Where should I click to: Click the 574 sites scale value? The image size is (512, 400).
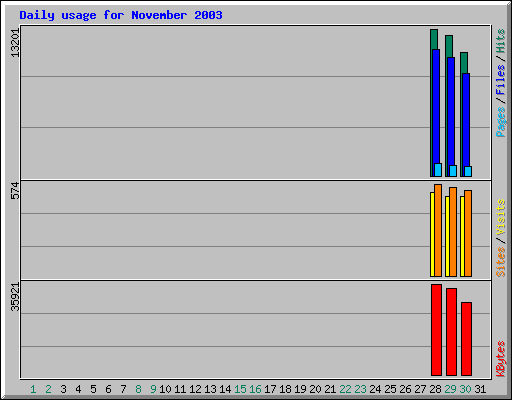click(15, 190)
